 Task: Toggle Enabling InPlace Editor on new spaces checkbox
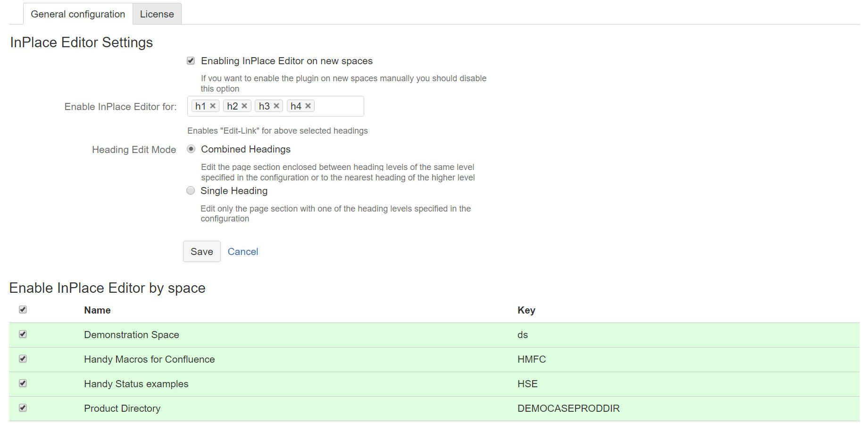click(191, 60)
